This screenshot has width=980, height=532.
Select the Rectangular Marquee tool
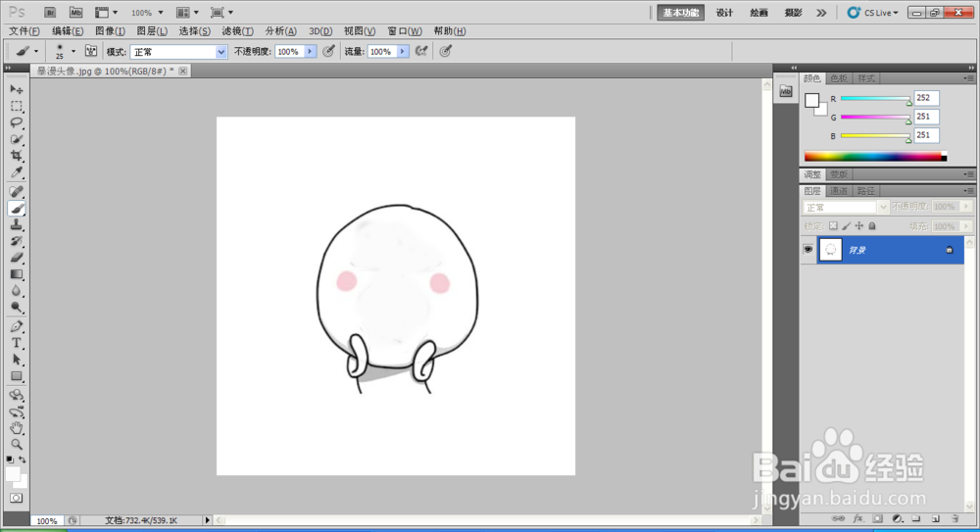[17, 106]
